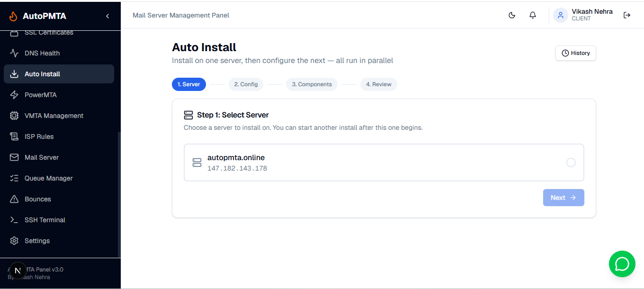Click the AutoPMTA flame logo icon
This screenshot has width=644, height=289.
point(13,16)
